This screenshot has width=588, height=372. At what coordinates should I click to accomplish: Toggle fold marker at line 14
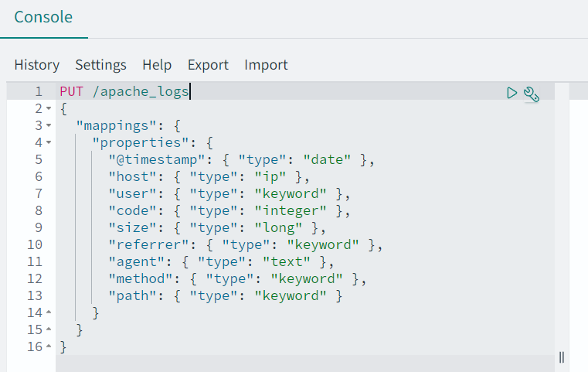[49, 312]
